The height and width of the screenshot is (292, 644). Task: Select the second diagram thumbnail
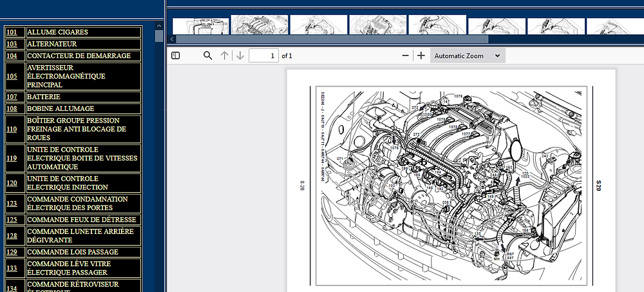[x=260, y=24]
